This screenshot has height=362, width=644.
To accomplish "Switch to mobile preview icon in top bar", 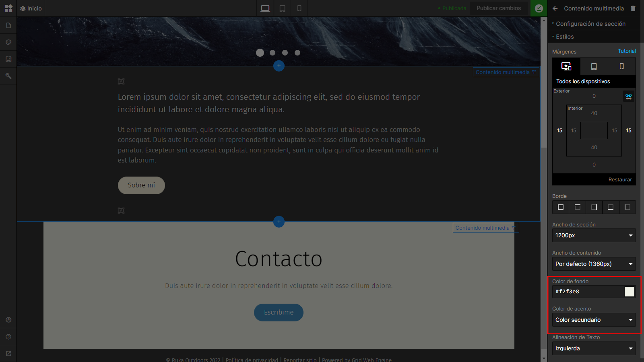I will [x=299, y=8].
